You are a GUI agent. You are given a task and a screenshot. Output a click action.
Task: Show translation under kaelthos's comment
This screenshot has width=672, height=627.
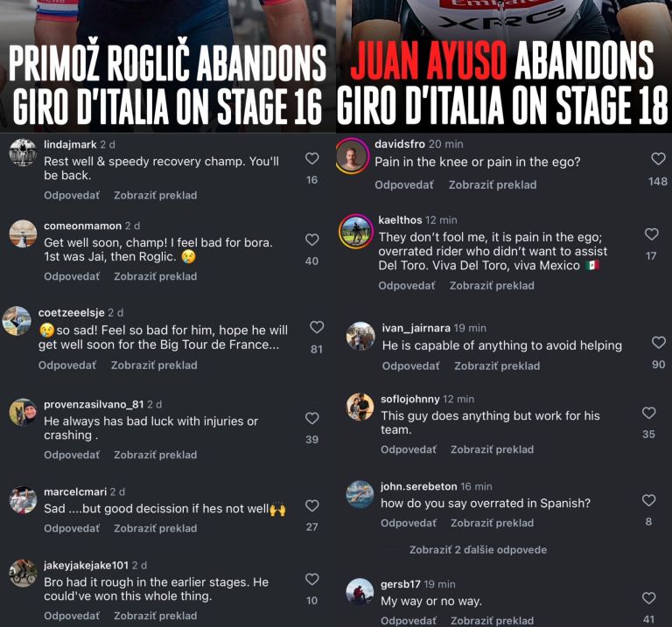[492, 286]
